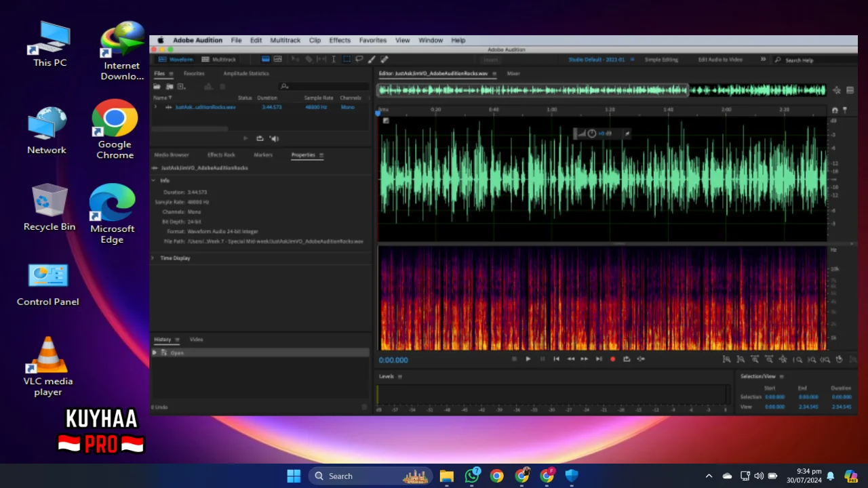Select the Marquee Selection tool
Viewport: 868px width, 488px height.
[347, 60]
